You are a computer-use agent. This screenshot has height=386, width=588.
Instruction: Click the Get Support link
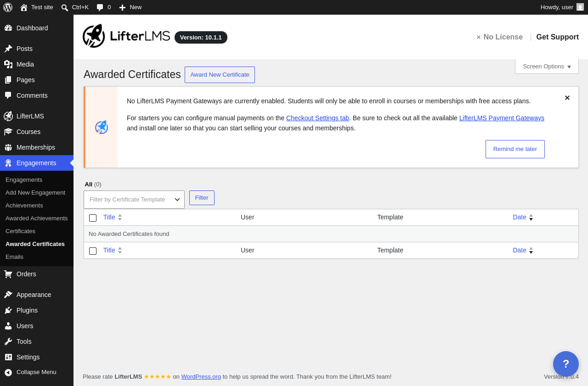coord(557,37)
